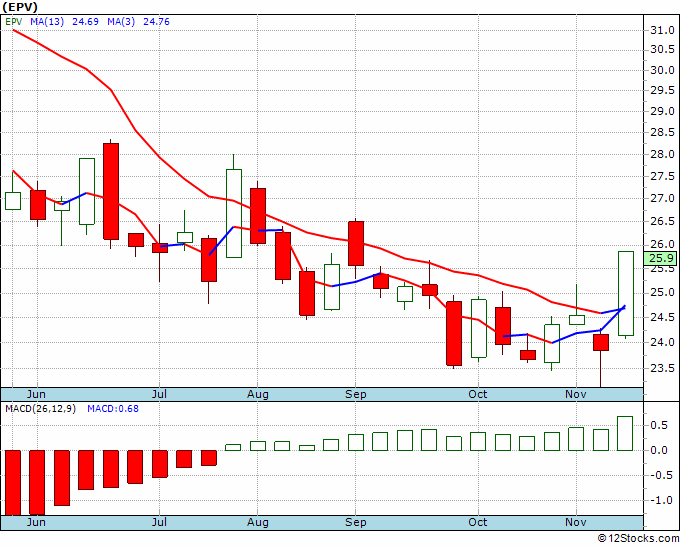The width and height of the screenshot is (680, 546).
Task: Click the 26.0 price axis label
Action: 662,245
